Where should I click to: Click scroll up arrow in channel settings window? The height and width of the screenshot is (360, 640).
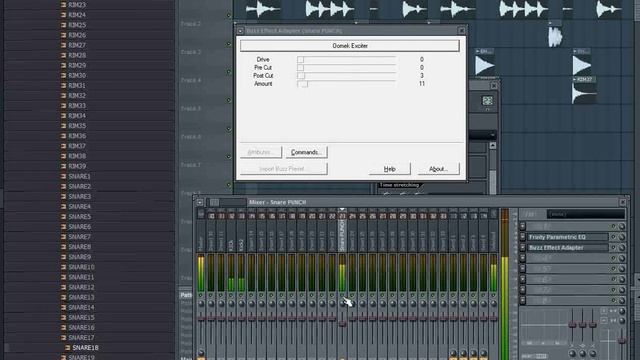pyautogui.click(x=493, y=146)
